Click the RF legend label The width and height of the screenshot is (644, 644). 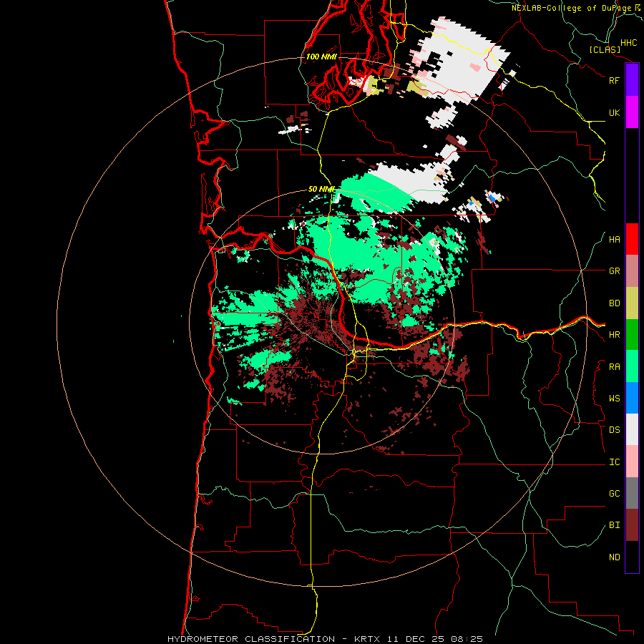tap(614, 80)
